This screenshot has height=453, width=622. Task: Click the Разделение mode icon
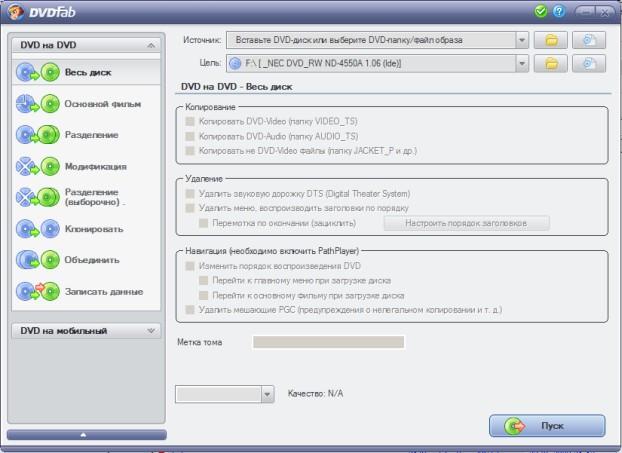(x=38, y=135)
